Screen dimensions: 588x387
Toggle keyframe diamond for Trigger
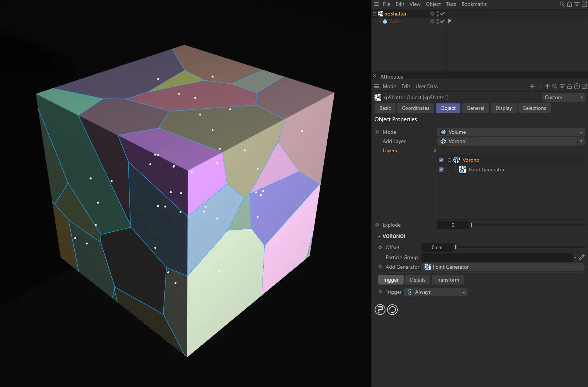(380, 292)
